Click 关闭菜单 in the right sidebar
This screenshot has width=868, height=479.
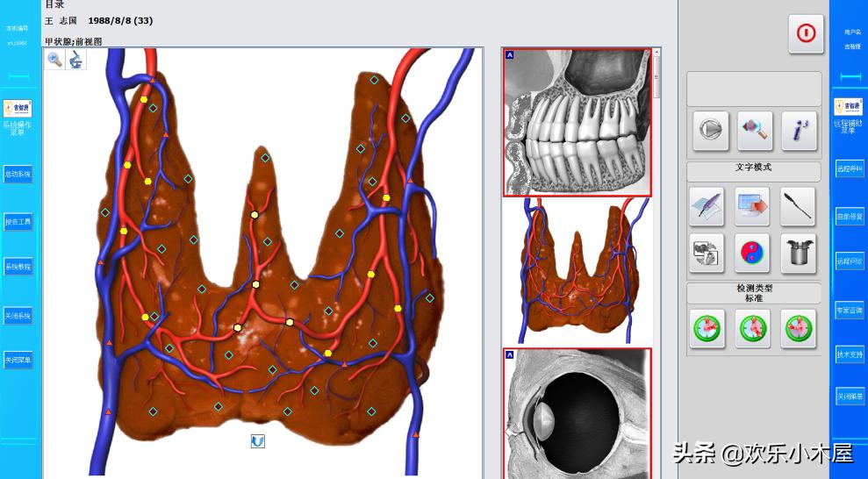pyautogui.click(x=850, y=396)
